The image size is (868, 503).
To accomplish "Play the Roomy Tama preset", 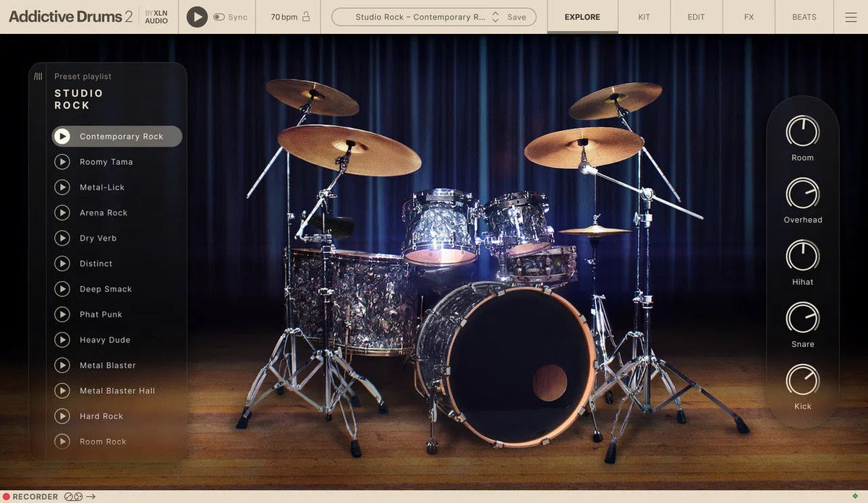I will 62,161.
